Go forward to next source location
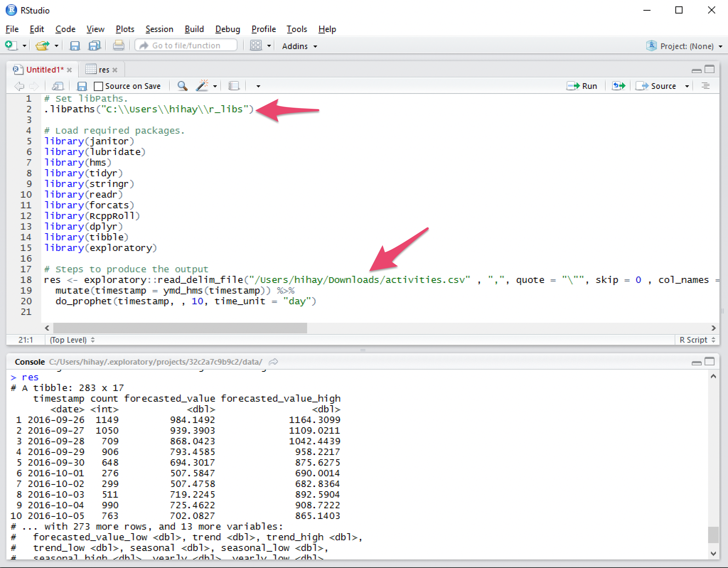The height and width of the screenshot is (568, 728). tap(34, 86)
